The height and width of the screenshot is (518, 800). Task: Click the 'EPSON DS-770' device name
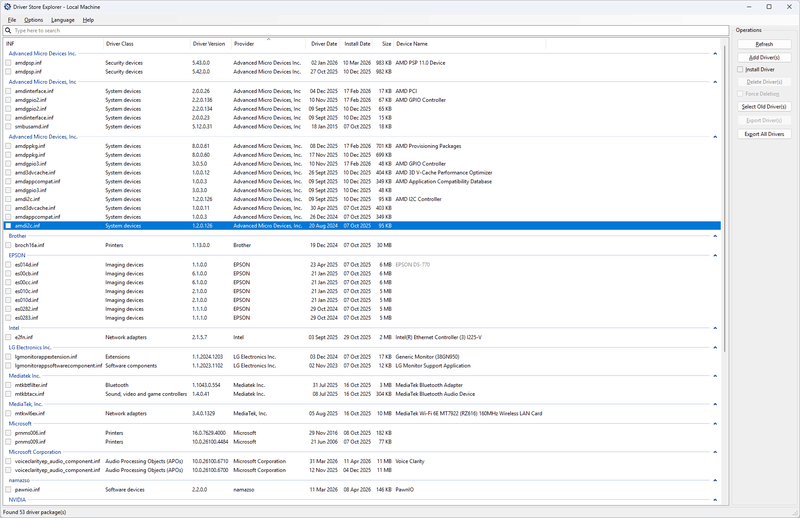413,265
